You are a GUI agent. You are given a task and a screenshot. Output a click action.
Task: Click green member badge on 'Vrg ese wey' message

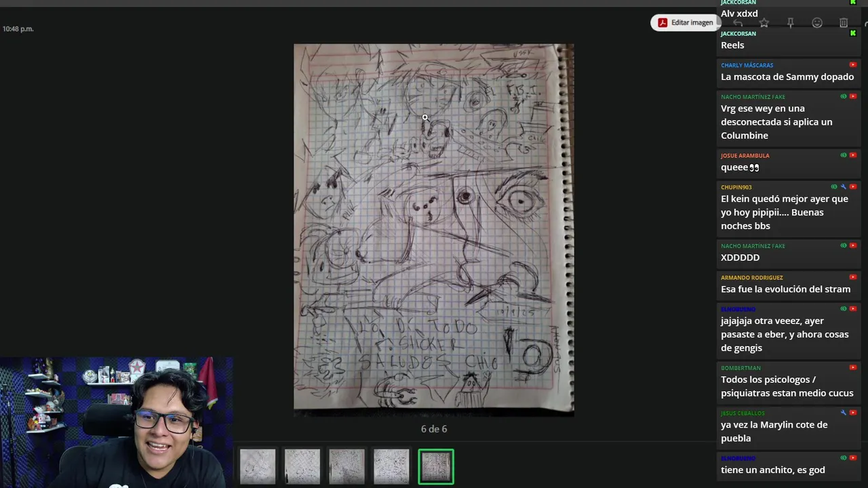pyautogui.click(x=844, y=96)
